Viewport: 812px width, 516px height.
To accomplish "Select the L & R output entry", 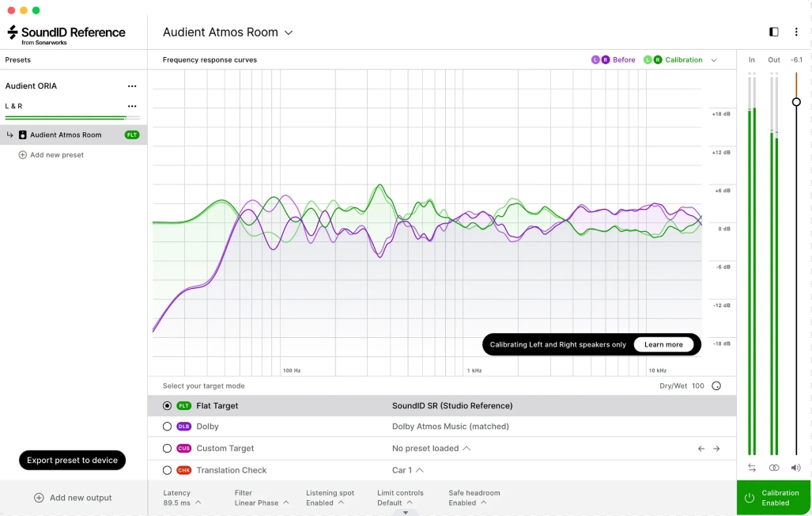I will click(14, 106).
